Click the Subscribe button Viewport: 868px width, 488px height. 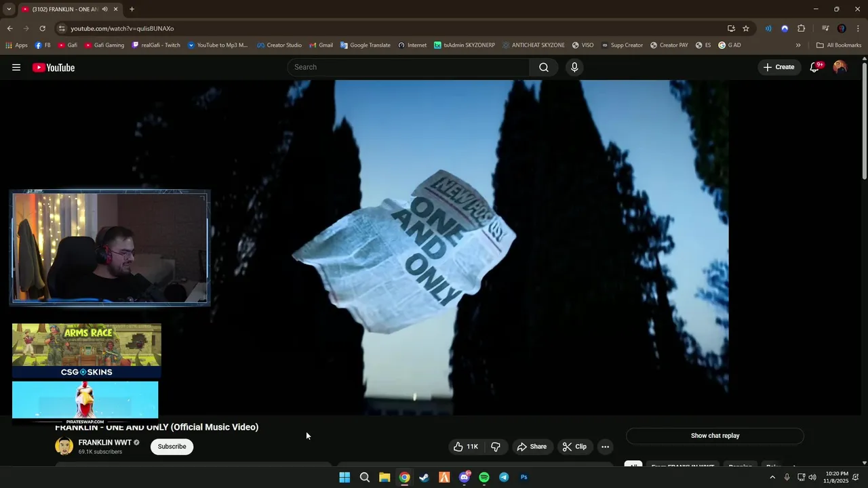172,447
